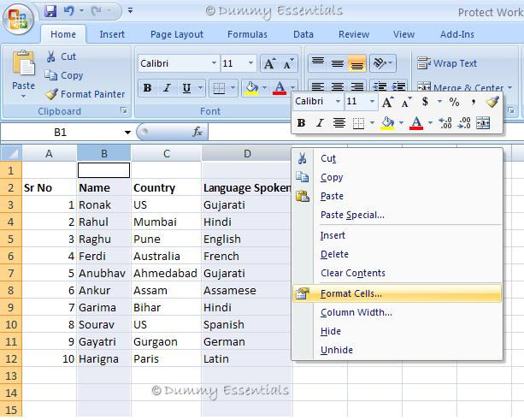Open mini toolbar font size dropdown

(x=372, y=101)
